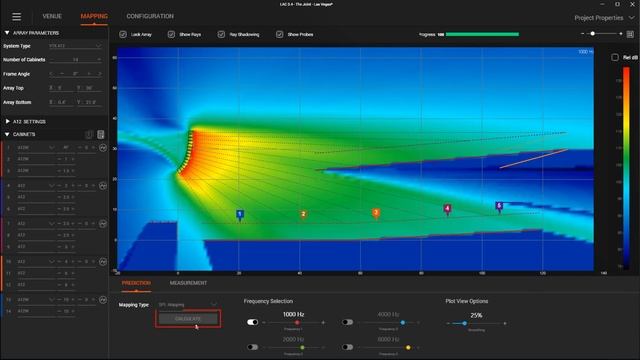Viewport: 640px width, 360px height.
Task: Toggle the Lock Array checkbox
Action: [x=123, y=35]
